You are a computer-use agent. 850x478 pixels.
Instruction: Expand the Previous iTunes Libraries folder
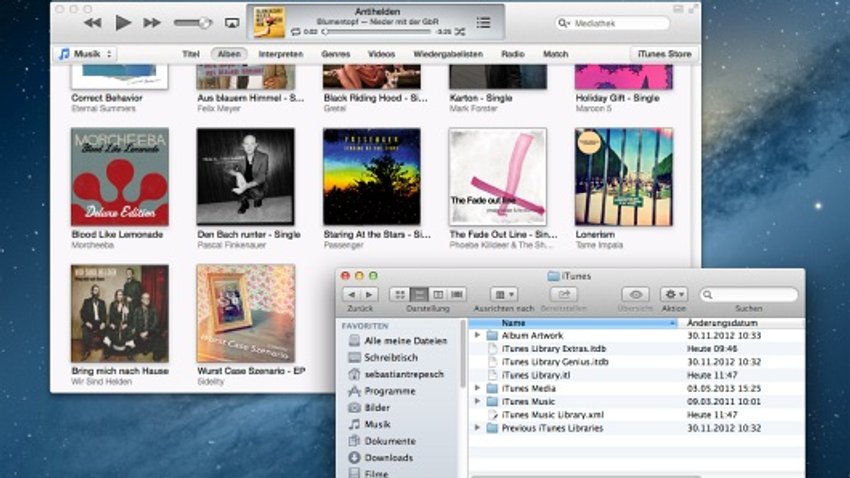point(478,428)
